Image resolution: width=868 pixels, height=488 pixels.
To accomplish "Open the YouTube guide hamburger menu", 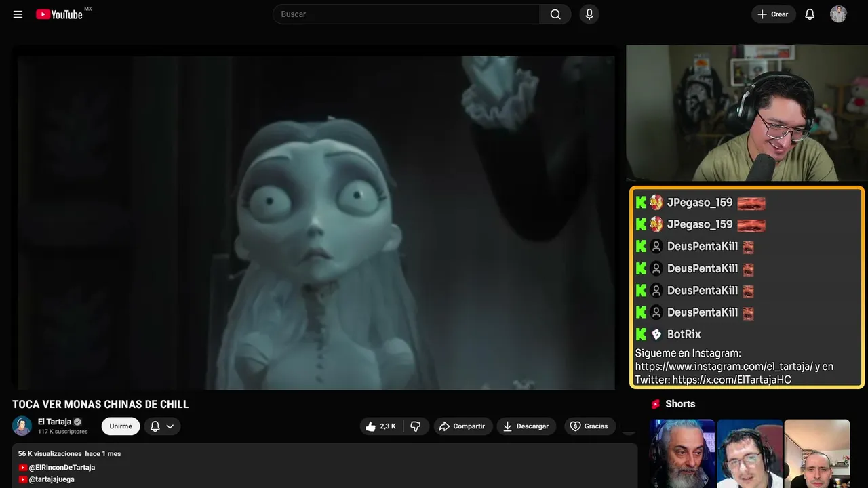I will pos(18,14).
